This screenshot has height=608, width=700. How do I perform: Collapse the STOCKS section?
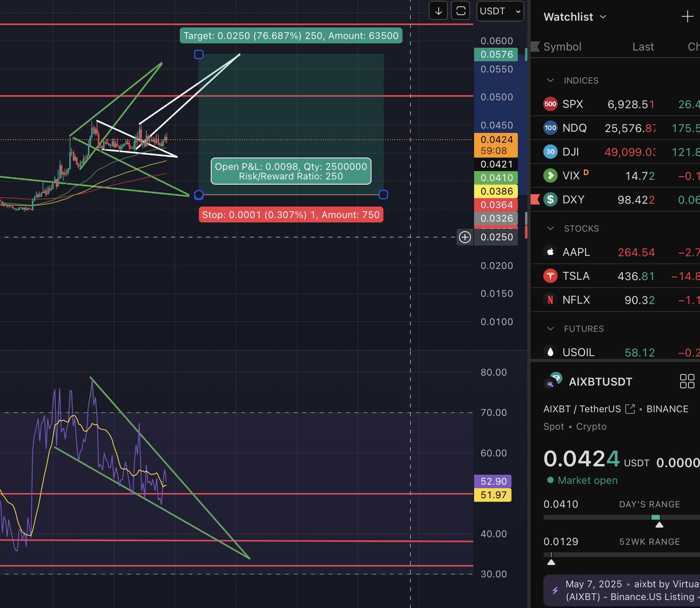(550, 228)
